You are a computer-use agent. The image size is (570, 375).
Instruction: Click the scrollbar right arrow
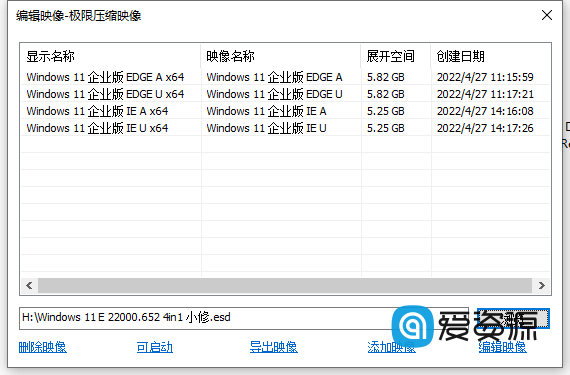coord(541,286)
